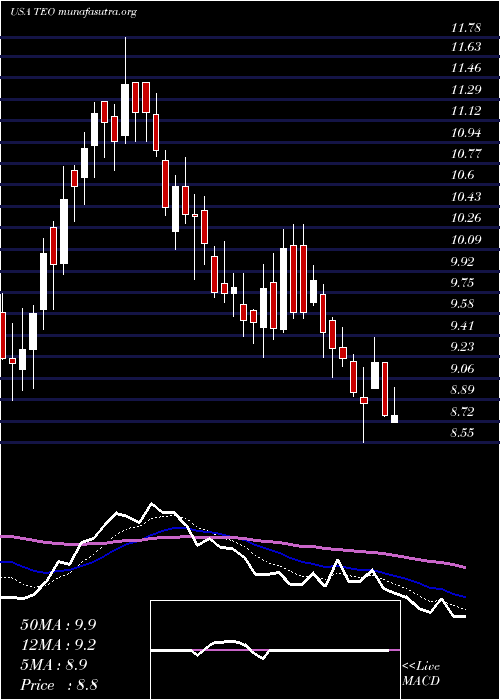The image size is (500, 700).
Task: Click the 10.09 price axis label
Action: coord(466,240)
